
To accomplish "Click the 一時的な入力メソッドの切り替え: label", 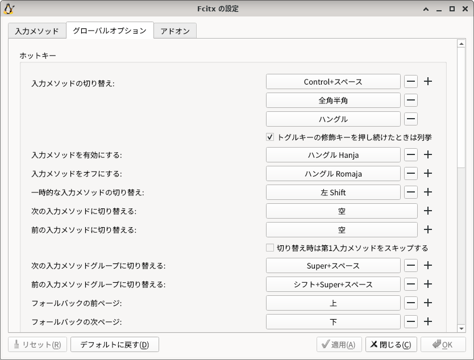I will pos(88,192).
